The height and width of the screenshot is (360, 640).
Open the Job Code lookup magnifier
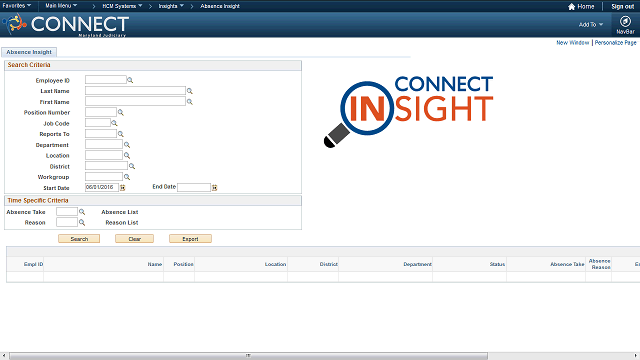click(x=114, y=123)
